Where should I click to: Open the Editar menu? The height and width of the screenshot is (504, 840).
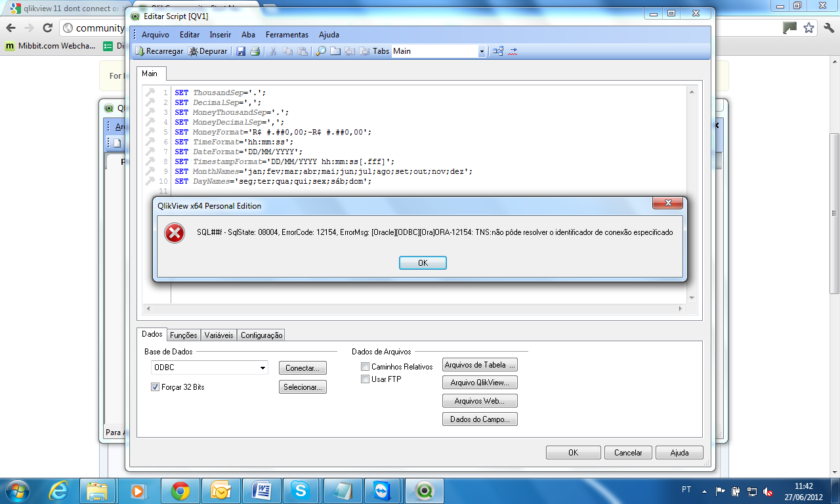(190, 35)
